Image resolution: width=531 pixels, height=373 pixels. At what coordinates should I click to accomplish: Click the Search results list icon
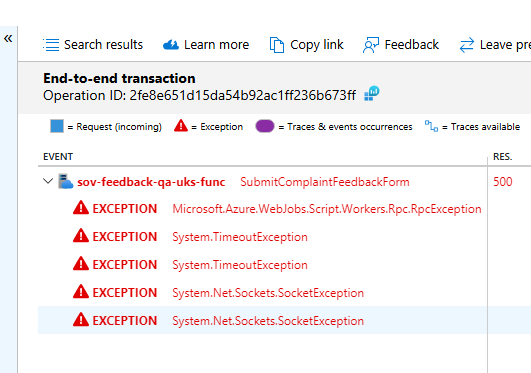coord(51,45)
